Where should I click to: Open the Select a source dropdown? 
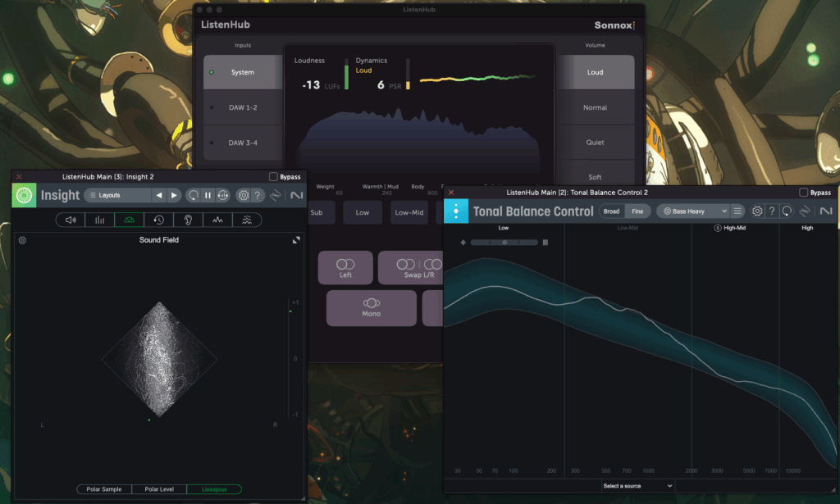click(x=637, y=486)
